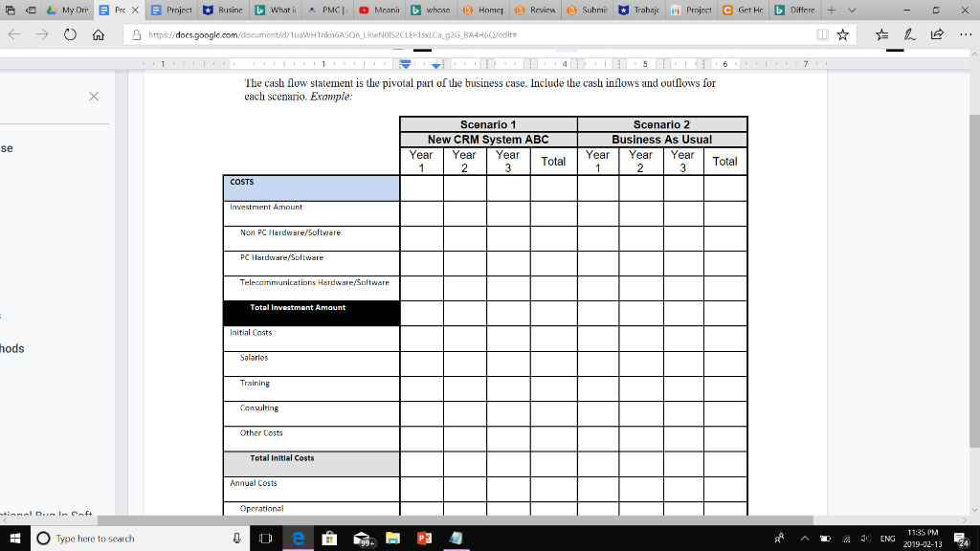Screen dimensions: 980x551
Task: Switch to the PMC tab
Action: [327, 10]
